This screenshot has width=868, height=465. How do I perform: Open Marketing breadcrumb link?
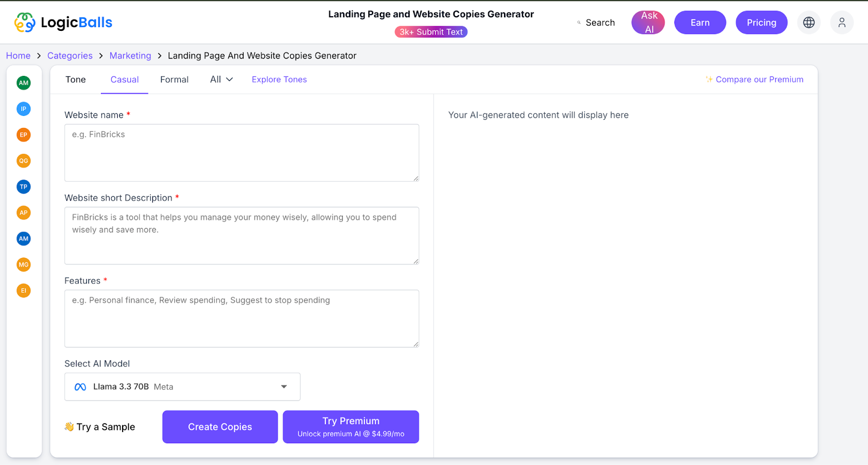[x=130, y=56]
